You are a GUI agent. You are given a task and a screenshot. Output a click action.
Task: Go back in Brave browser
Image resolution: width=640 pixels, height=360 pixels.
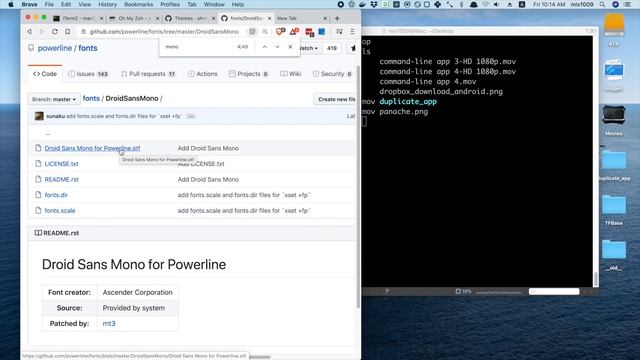tap(29, 31)
